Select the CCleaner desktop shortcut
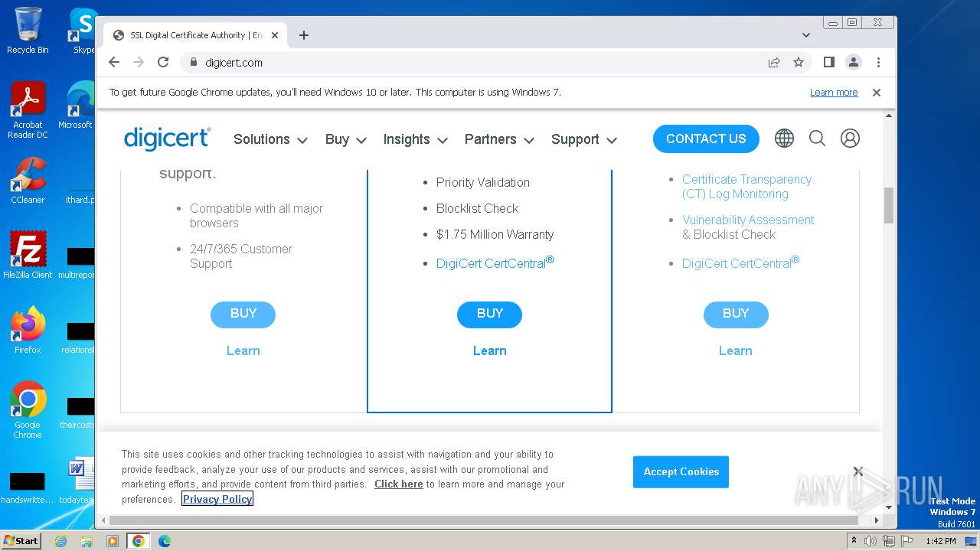The height and width of the screenshot is (551, 980). 28,181
